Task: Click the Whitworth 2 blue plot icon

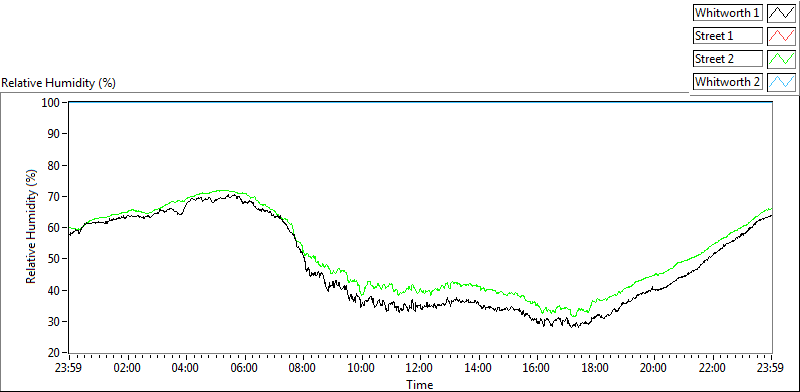Action: [781, 81]
